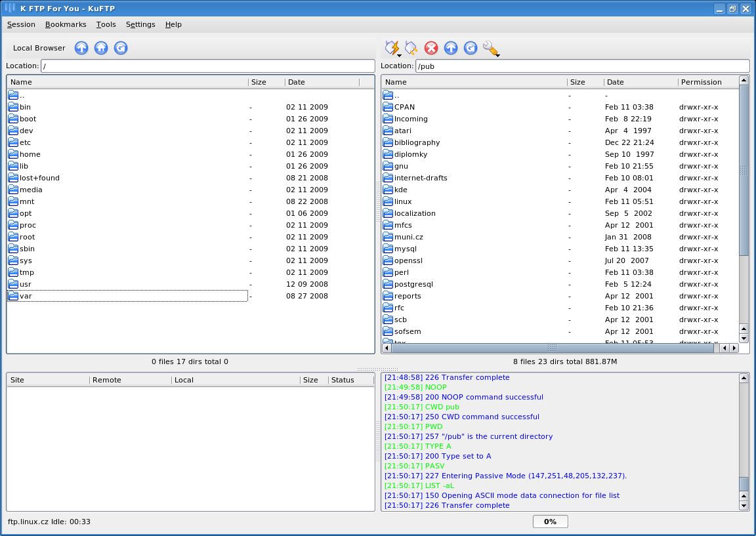The image size is (756, 536).
Task: Click the quick connect lightning icon
Action: 392,48
